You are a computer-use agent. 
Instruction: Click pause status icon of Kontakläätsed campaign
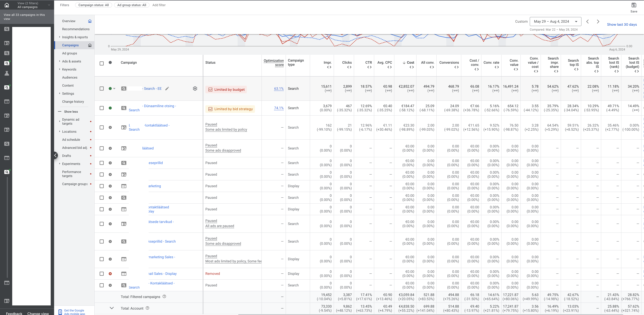tap(110, 285)
